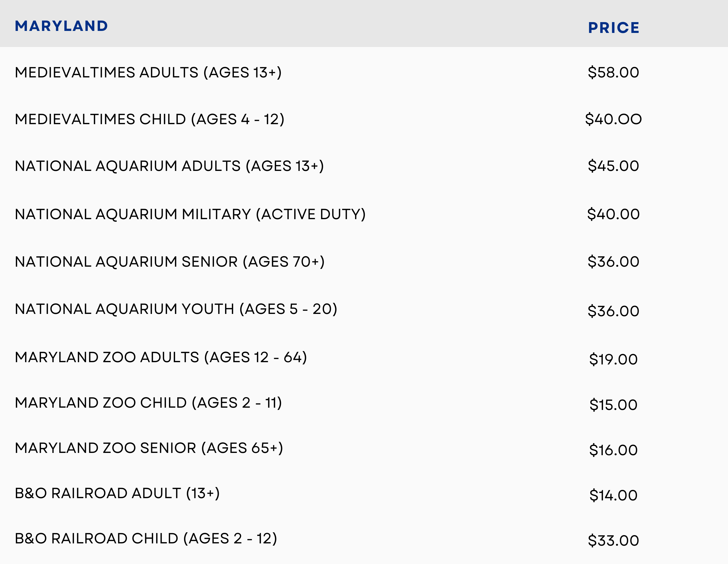Select National Aquarium Senior (Ages 70+)

170,261
